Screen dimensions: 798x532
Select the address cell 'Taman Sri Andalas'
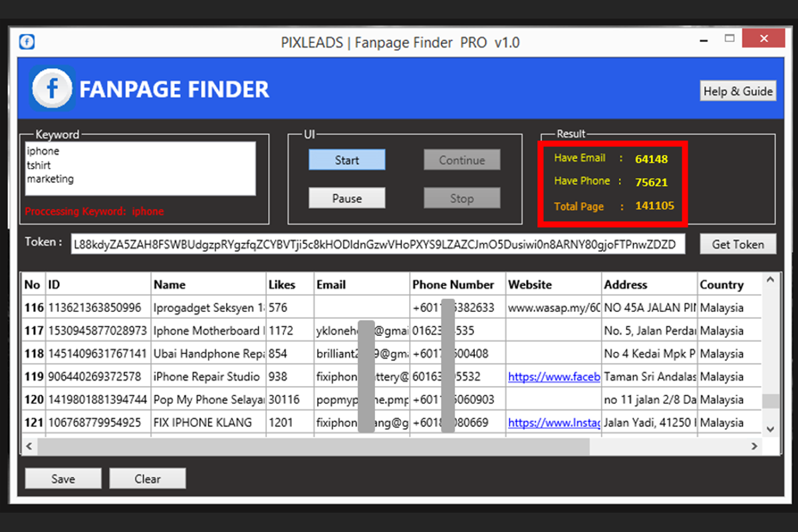[x=650, y=376]
